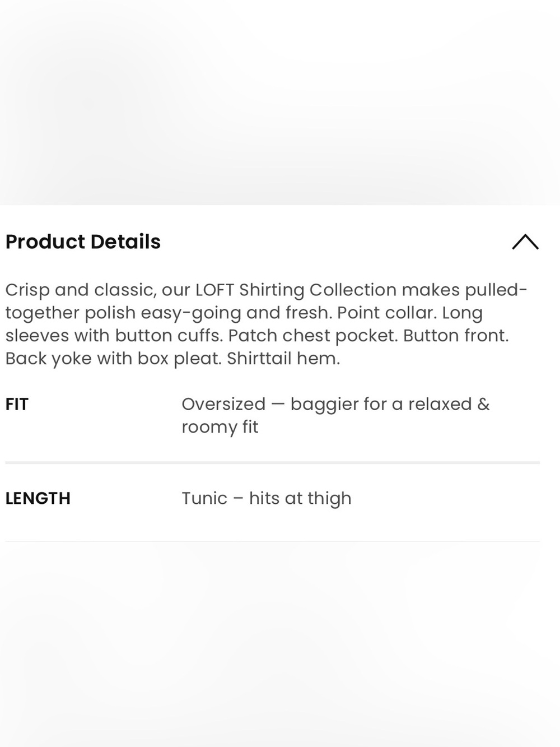Click the 'roomy fit' text
This screenshot has height=747, width=560.
tap(220, 427)
